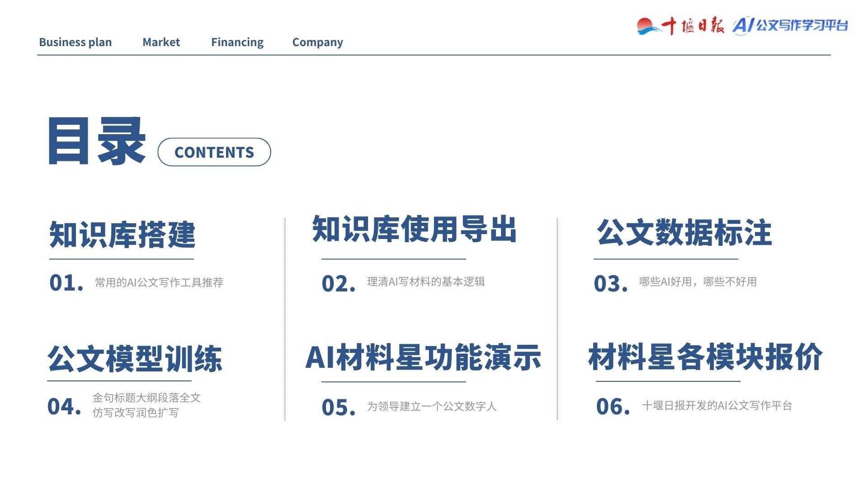
Task: Click the number 02. marker
Action: click(339, 284)
